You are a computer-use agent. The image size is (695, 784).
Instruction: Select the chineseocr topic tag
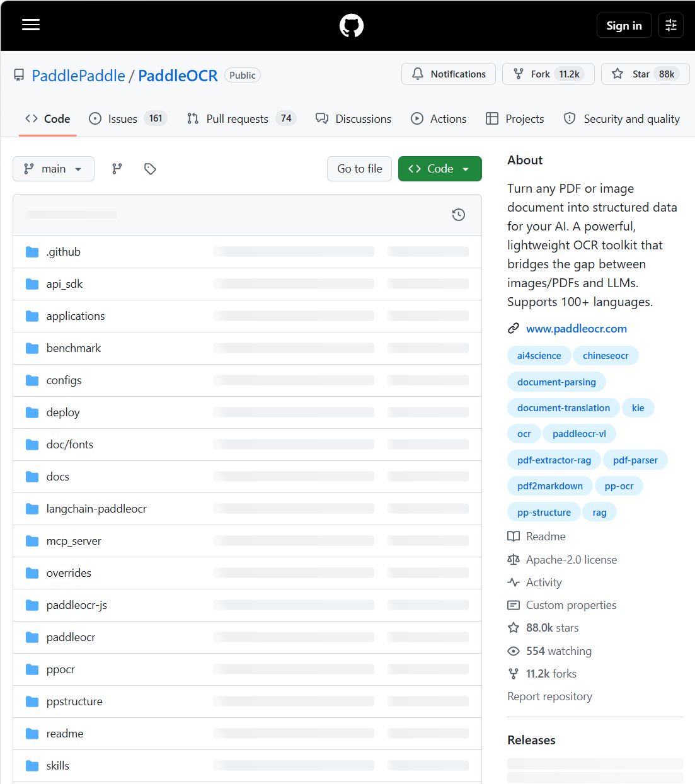[x=606, y=356]
